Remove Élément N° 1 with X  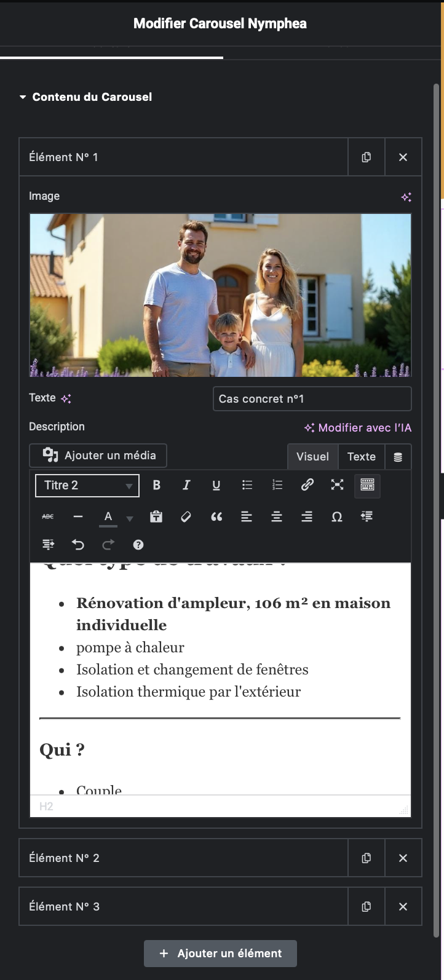tap(403, 157)
